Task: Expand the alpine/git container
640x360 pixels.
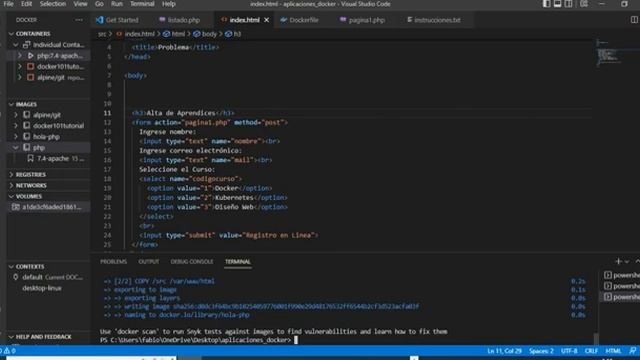Action: click(x=20, y=77)
